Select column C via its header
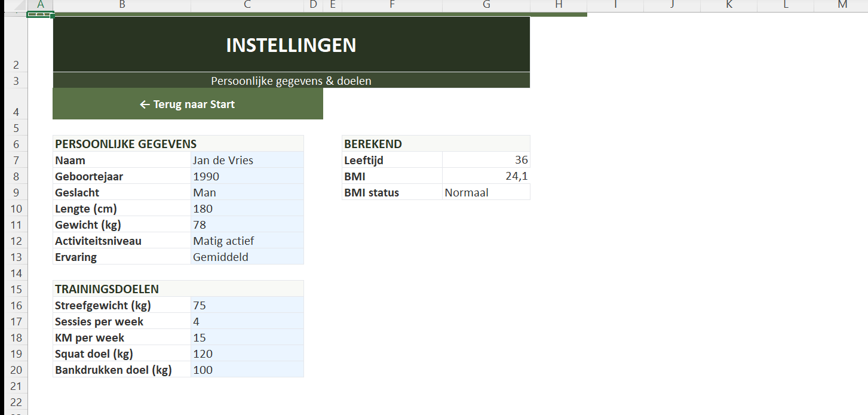 pyautogui.click(x=247, y=5)
